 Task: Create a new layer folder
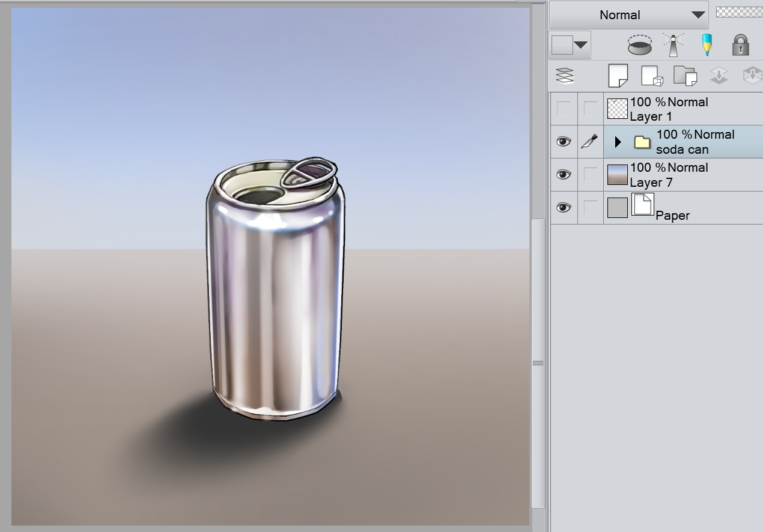pyautogui.click(x=684, y=76)
